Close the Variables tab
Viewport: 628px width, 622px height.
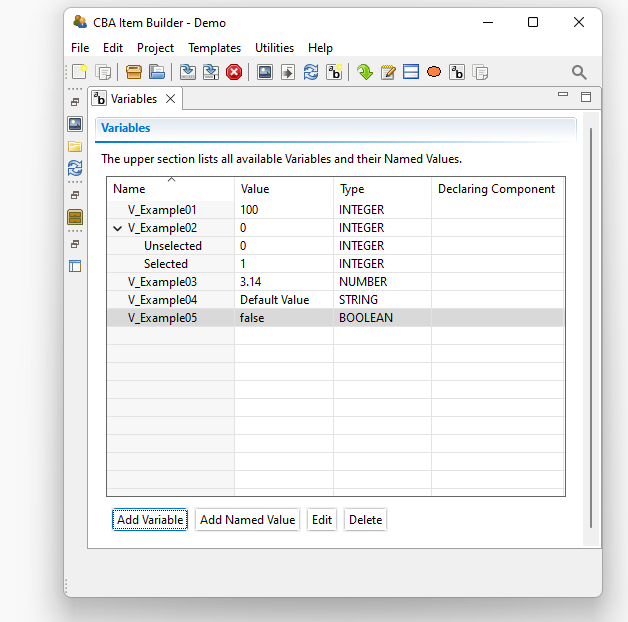[x=171, y=99]
